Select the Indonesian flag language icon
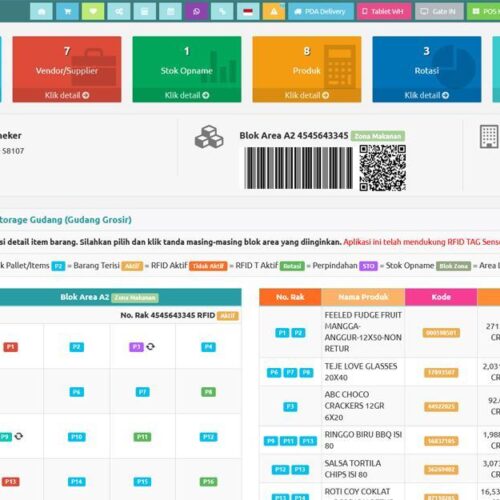This screenshot has height=500, width=500. point(248,12)
